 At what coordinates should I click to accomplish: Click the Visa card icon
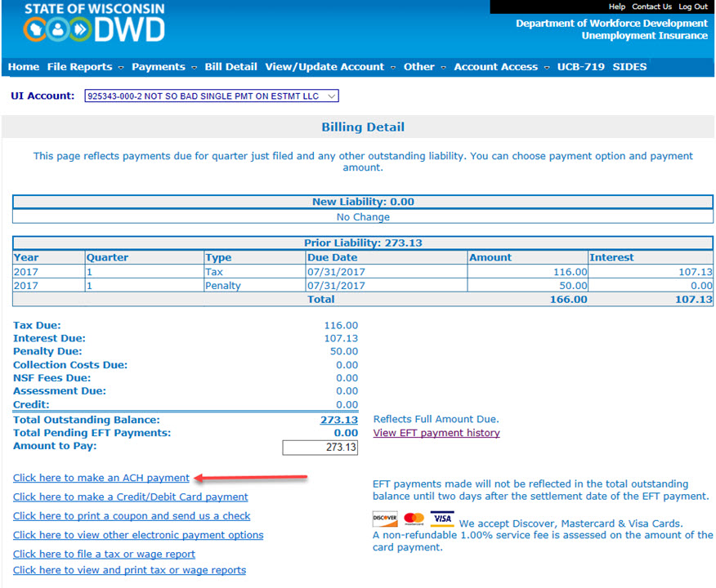pyautogui.click(x=442, y=519)
